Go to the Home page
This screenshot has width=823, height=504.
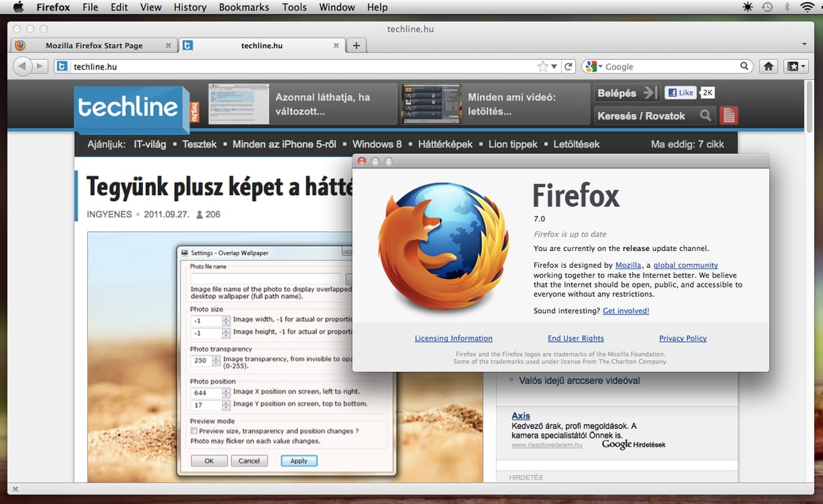pos(768,66)
